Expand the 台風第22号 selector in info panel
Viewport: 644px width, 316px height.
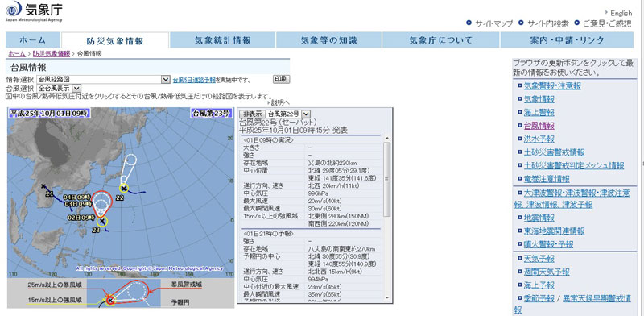point(289,114)
